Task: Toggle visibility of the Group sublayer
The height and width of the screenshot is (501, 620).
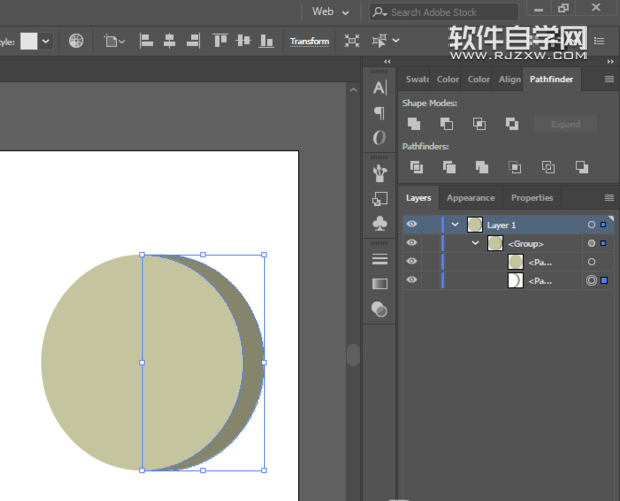Action: pos(412,243)
